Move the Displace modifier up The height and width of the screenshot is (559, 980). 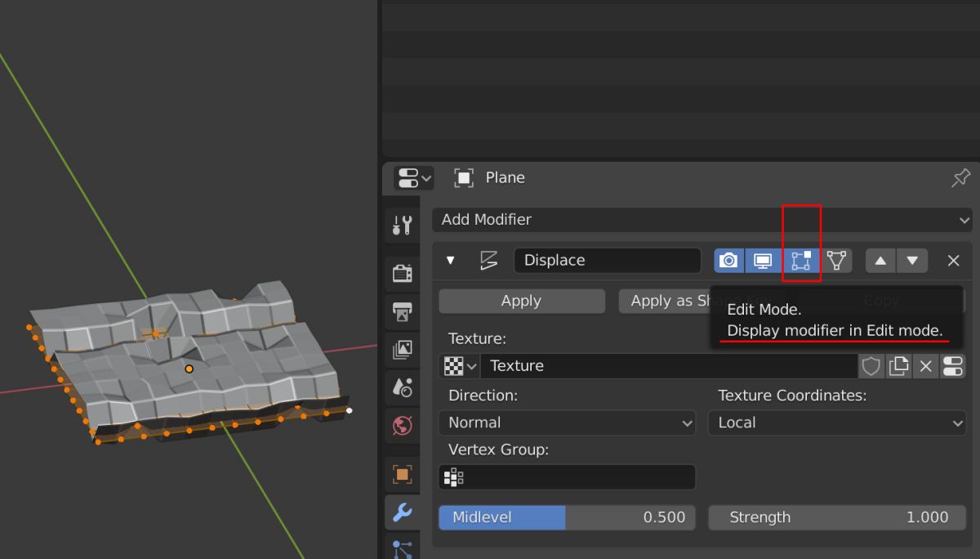click(x=880, y=261)
